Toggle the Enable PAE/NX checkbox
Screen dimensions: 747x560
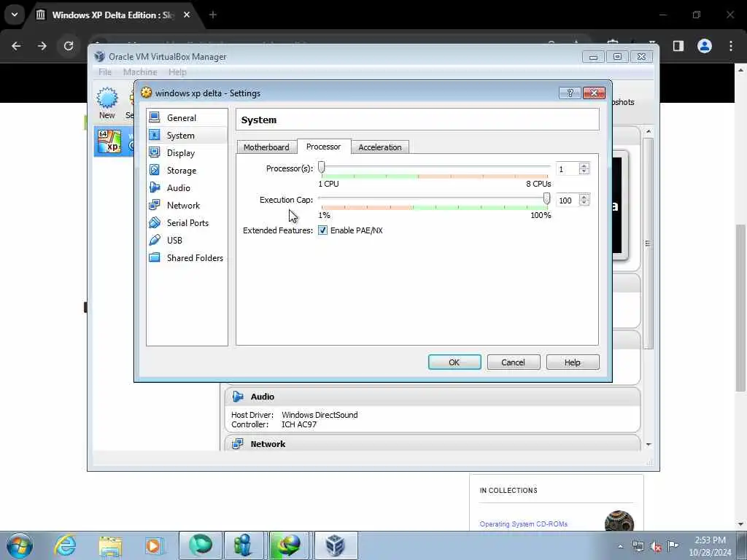322,230
